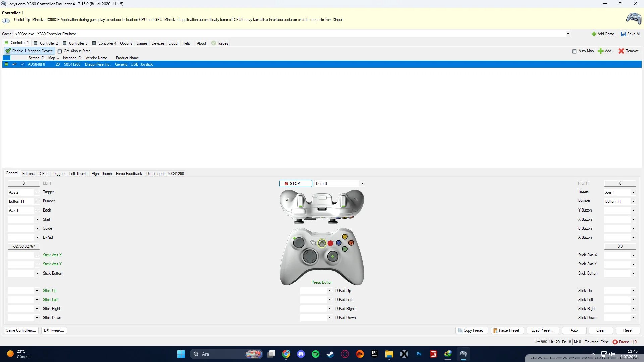Click the Y button on controller image
The image size is (644, 362).
[345, 237]
